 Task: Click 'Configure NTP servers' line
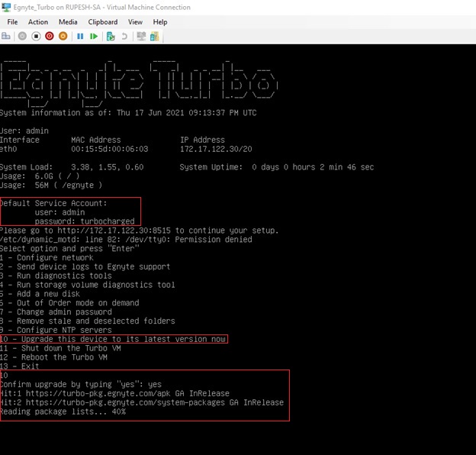click(56, 330)
